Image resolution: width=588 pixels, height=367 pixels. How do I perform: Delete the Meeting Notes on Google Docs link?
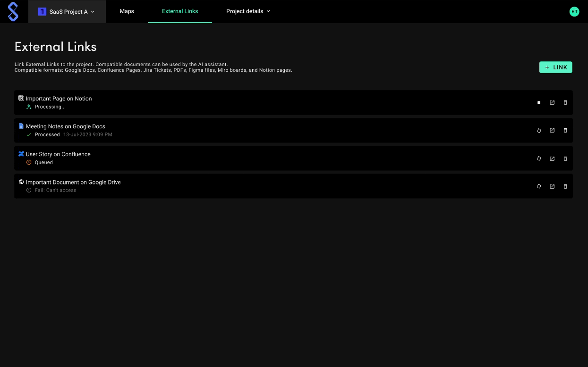[x=565, y=131]
